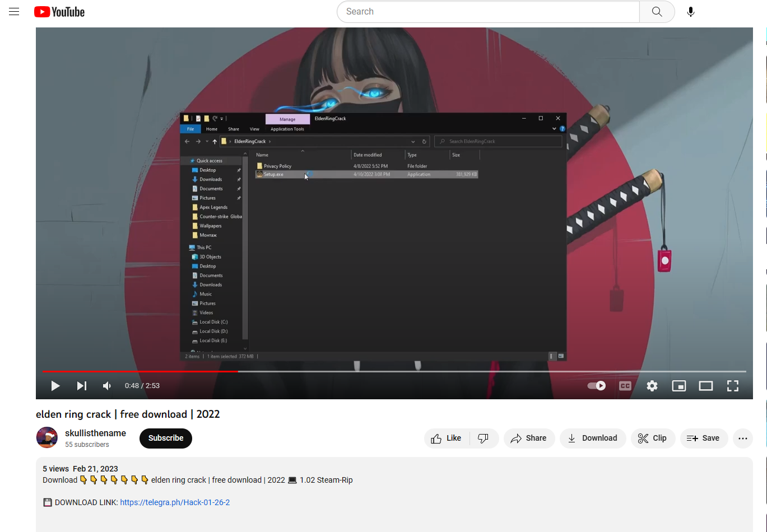Start voice search with microphone icon
This screenshot has width=767, height=532.
click(x=691, y=12)
